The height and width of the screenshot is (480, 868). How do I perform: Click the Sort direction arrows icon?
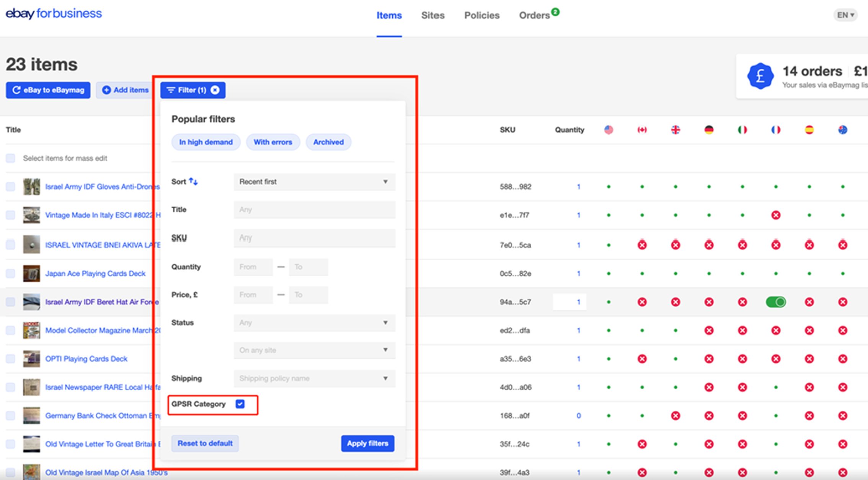click(193, 181)
